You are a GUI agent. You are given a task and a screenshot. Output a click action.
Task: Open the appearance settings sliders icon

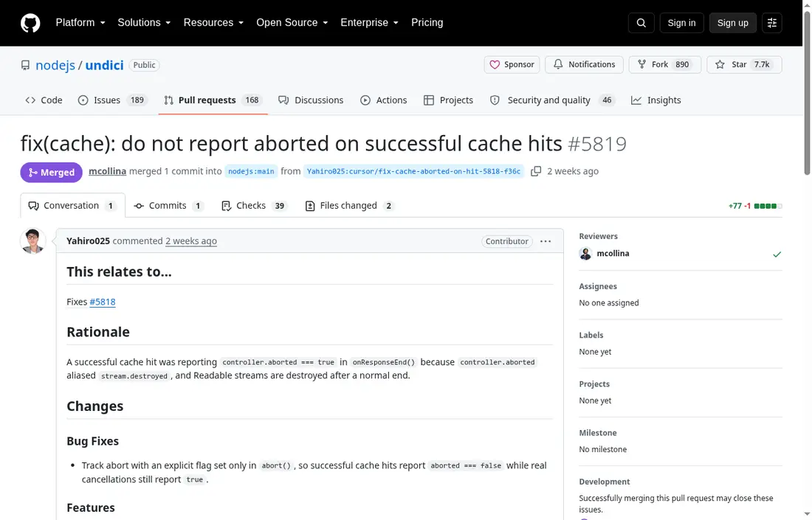click(x=771, y=23)
